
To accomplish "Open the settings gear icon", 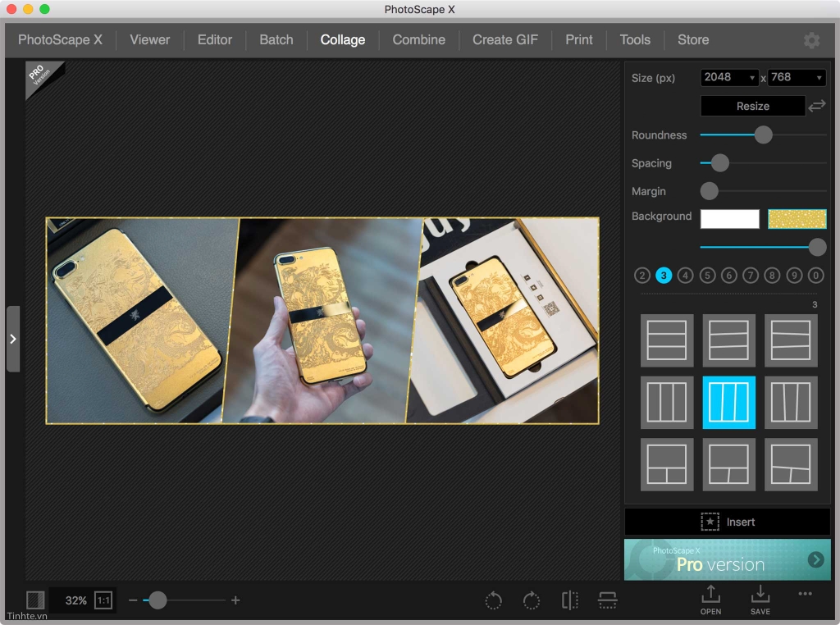I will [811, 40].
